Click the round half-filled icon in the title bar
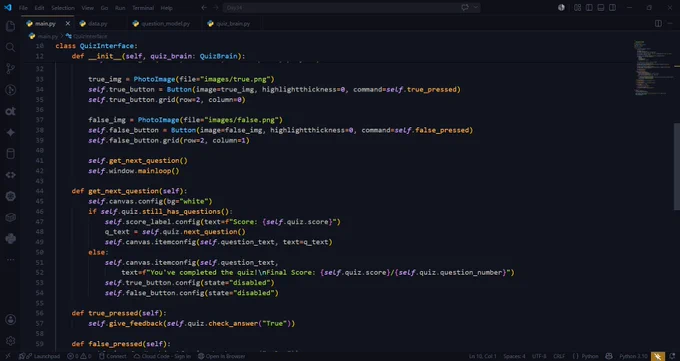 (561, 7)
